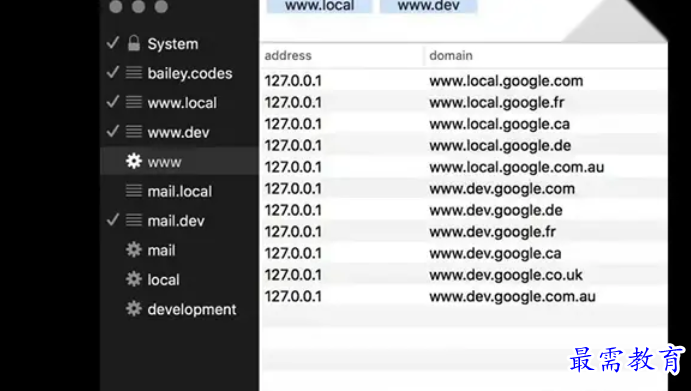Select the www.dev.google.co.uk row

[464, 275]
